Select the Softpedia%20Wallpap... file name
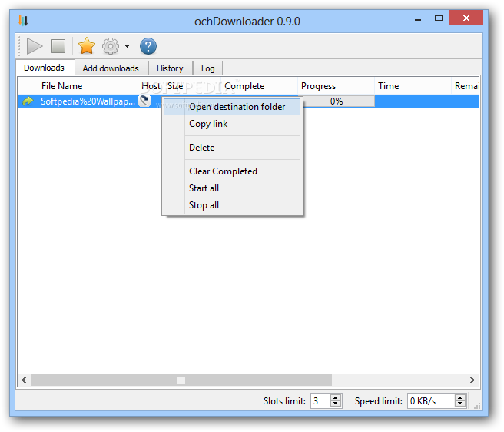This screenshot has height=432, width=504. (88, 101)
